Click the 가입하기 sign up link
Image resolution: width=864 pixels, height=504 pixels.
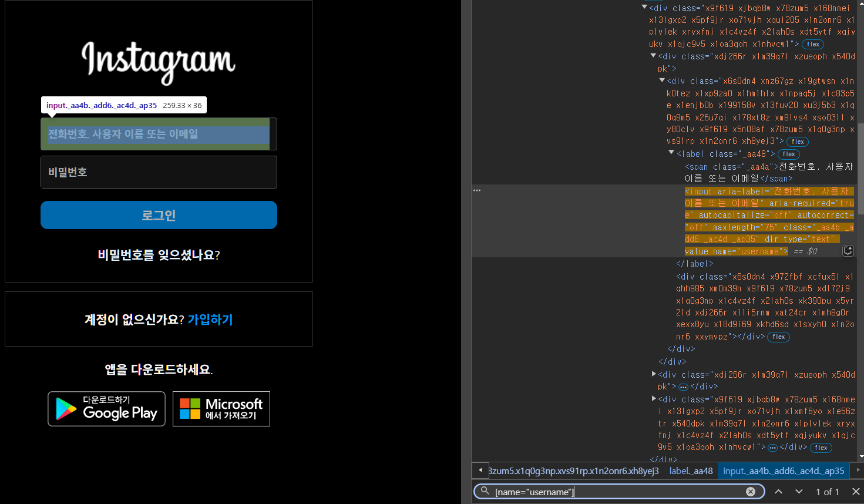[210, 320]
